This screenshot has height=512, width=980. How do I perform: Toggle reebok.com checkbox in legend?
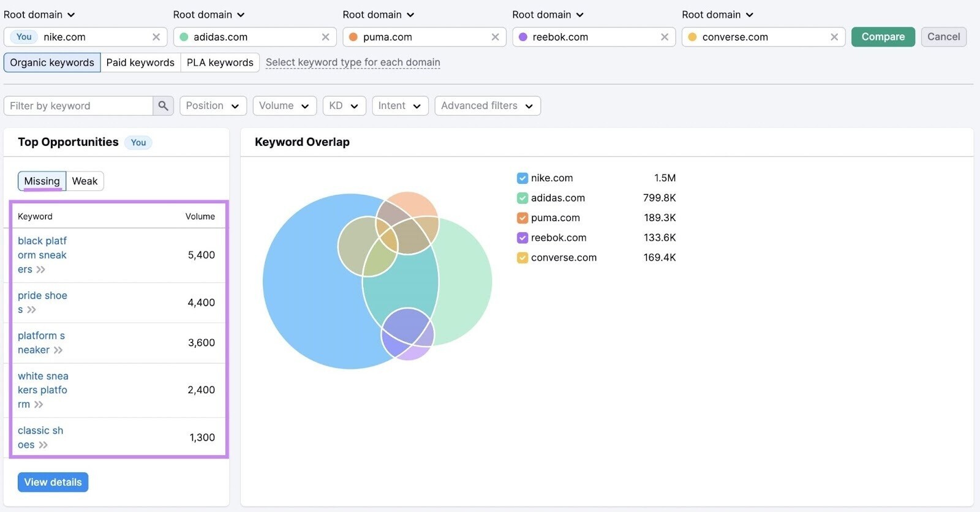[522, 238]
